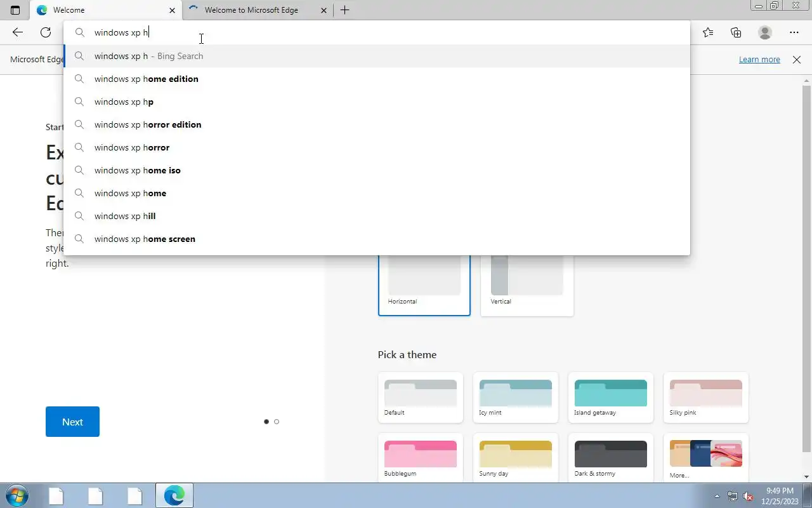Open the Collections icon
Viewport: 812px width, 508px height.
(x=736, y=32)
